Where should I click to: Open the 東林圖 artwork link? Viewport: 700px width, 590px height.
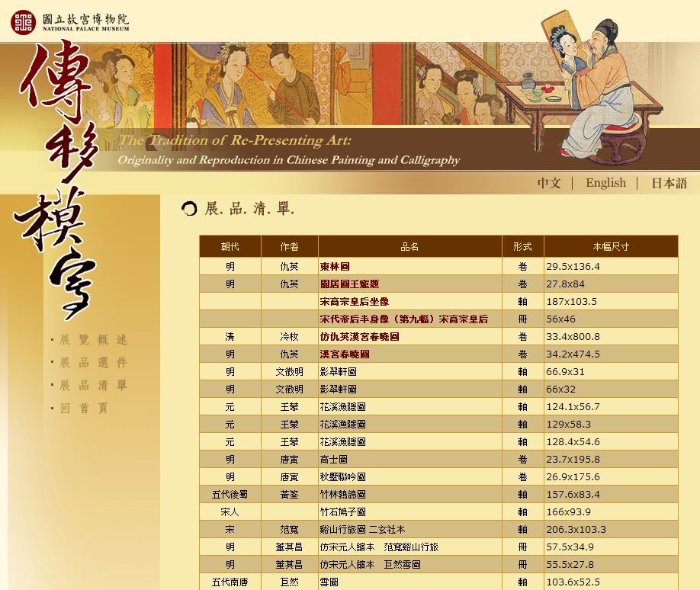click(335, 267)
